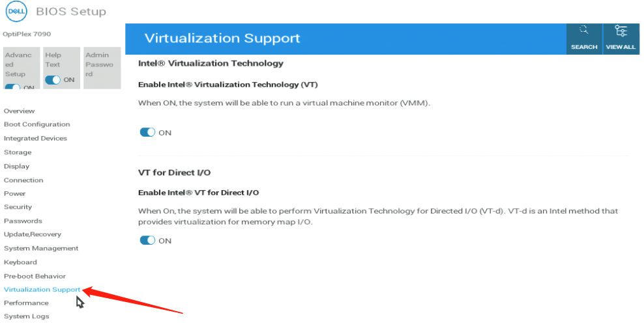The image size is (644, 330).
Task: Select the Security menu item
Action: [x=18, y=207]
